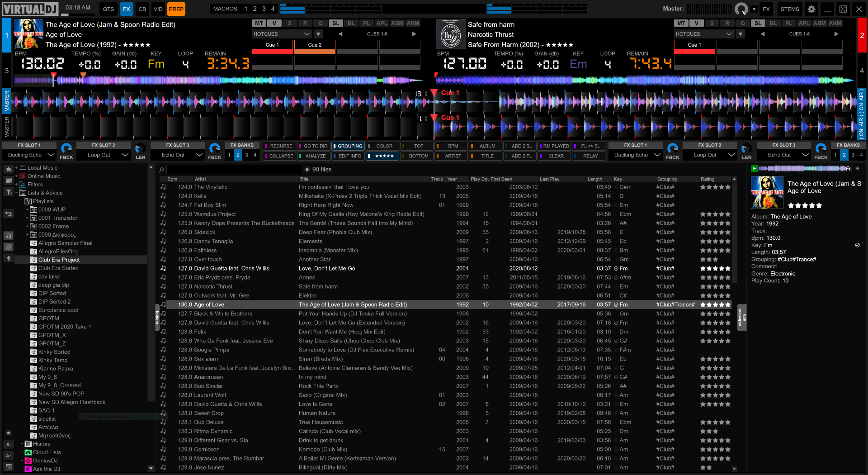Open the VID panel in top bar
The image size is (868, 475).
point(158,9)
